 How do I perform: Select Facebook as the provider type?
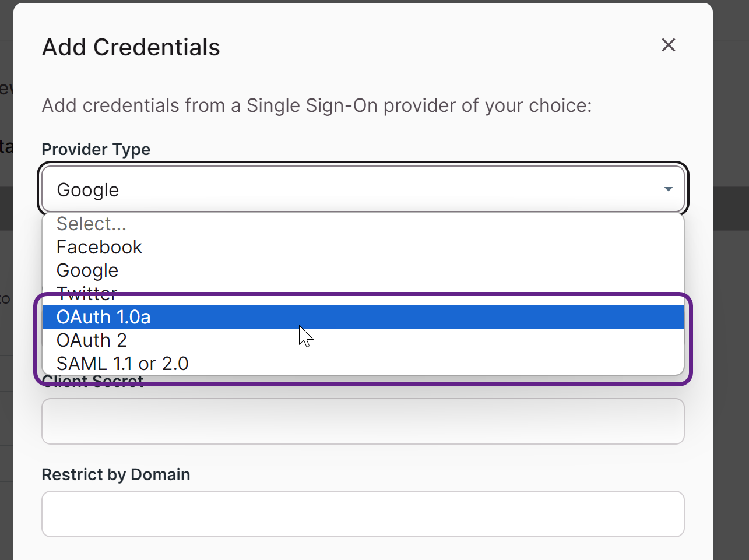click(99, 246)
